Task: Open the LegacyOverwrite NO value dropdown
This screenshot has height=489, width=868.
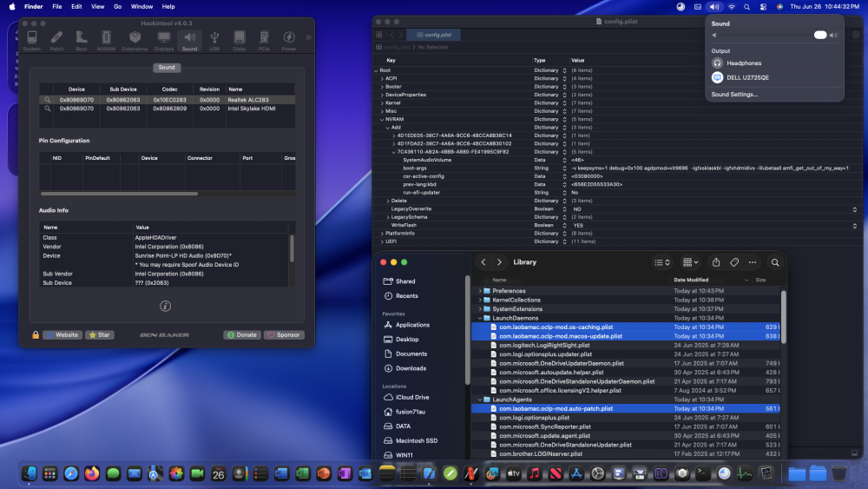Action: pyautogui.click(x=855, y=209)
